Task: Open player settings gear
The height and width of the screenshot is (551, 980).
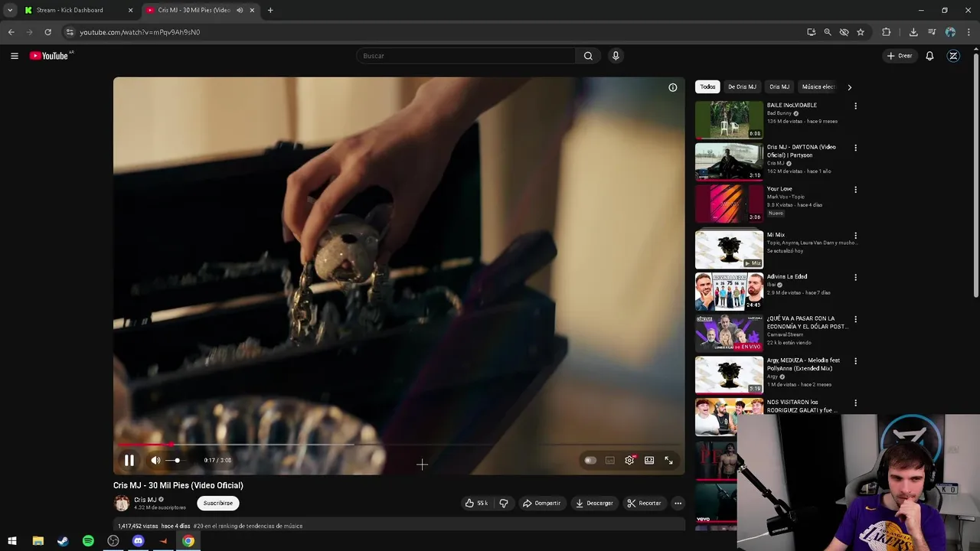Action: tap(629, 460)
